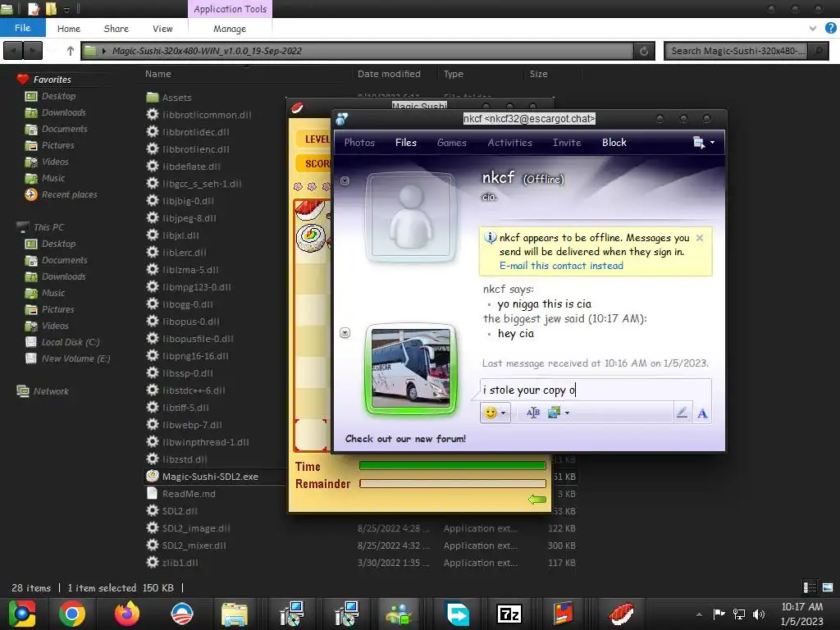The width and height of the screenshot is (840, 630).
Task: Click the handwriting pen icon in chat
Action: [x=682, y=413]
